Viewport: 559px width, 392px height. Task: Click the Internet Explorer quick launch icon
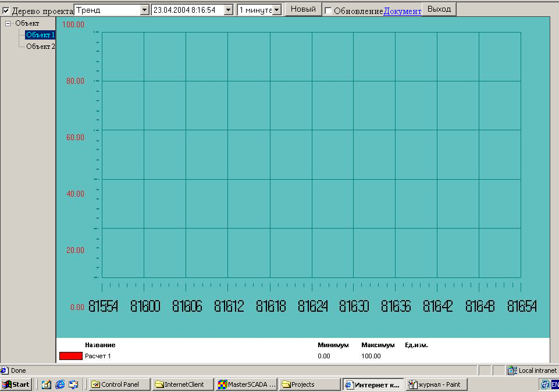pos(60,384)
